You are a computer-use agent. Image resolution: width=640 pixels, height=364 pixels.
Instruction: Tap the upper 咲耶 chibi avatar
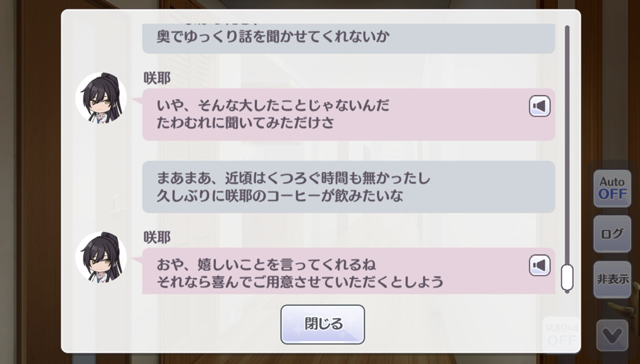click(101, 98)
